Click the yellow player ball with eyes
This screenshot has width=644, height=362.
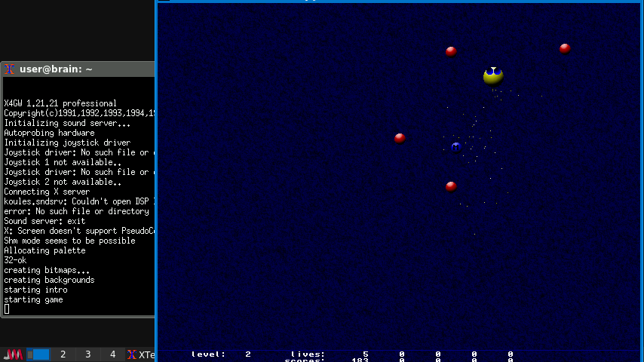(x=493, y=75)
